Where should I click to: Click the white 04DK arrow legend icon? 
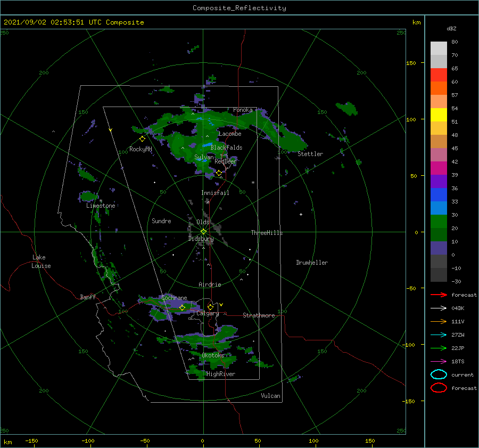(439, 308)
